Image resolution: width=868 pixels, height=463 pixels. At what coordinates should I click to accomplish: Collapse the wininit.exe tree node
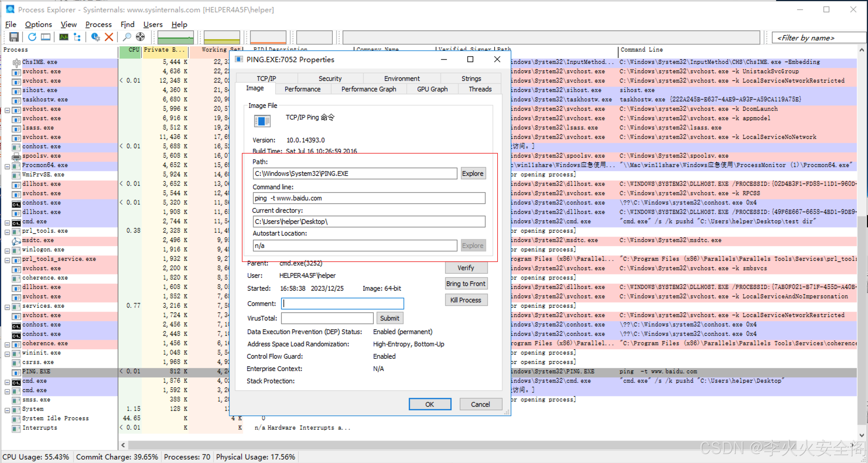tap(7, 354)
